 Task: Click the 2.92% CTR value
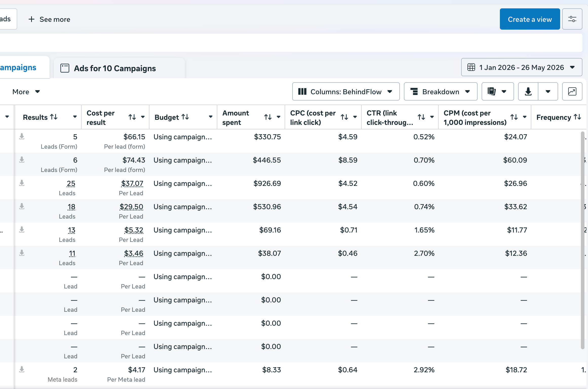424,370
